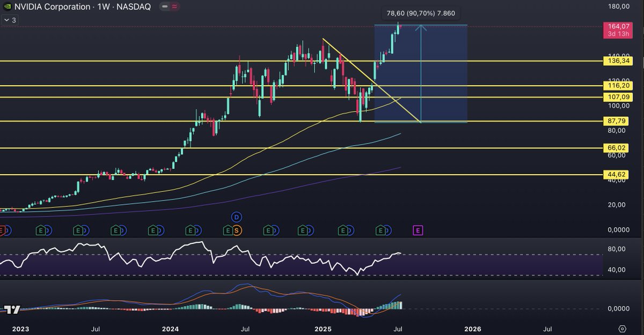The height and width of the screenshot is (335, 644).
Task: Click the measurement tooltip 78,60 (90,70%)
Action: (x=420, y=13)
